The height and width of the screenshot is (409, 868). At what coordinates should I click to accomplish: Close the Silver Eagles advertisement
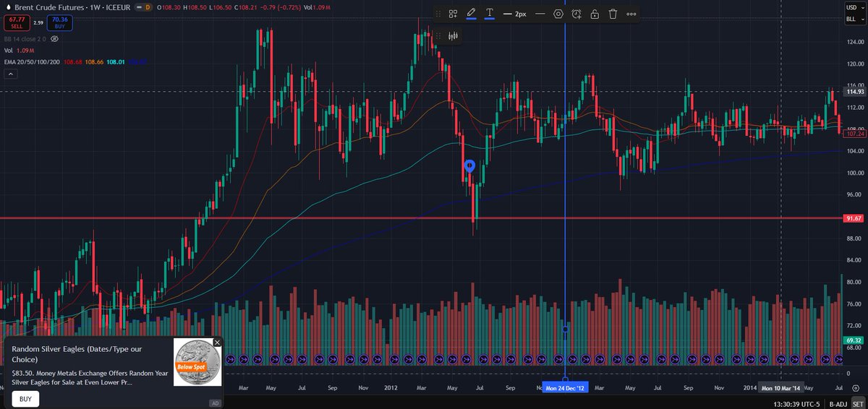(217, 343)
